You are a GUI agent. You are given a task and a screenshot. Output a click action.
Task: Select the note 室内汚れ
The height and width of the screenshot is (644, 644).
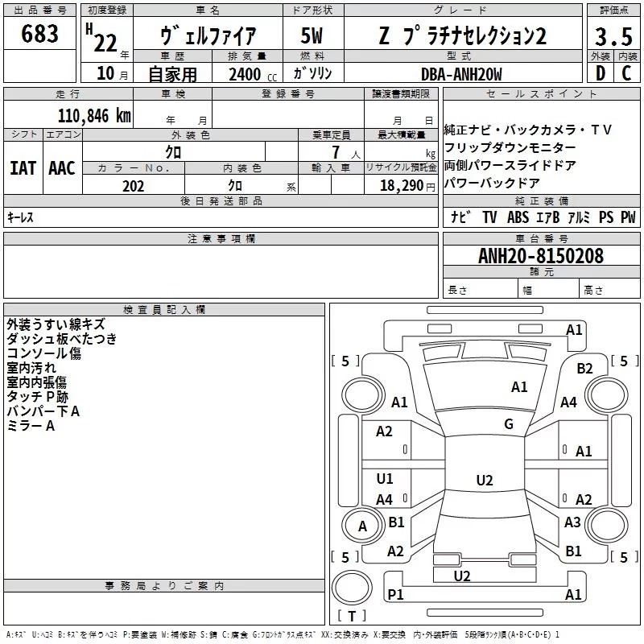point(31,368)
